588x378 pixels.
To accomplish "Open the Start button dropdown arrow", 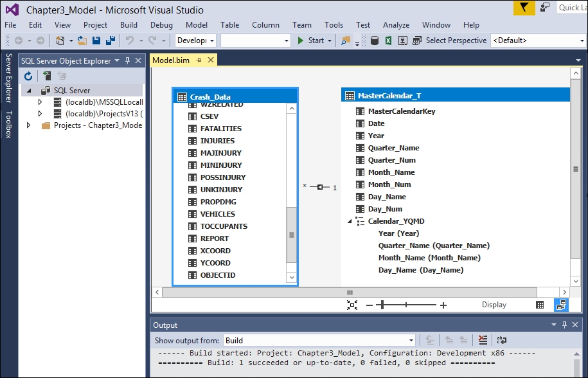I will 330,40.
